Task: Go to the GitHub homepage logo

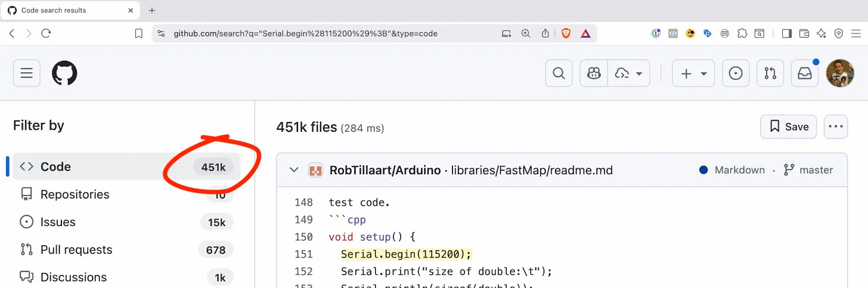Action: tap(64, 73)
